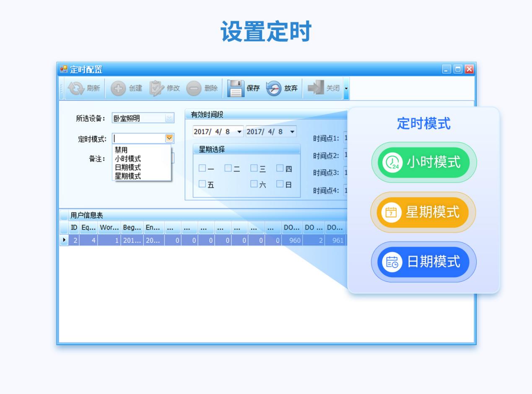Maximize the 定时配置 window
The height and width of the screenshot is (394, 532).
(458, 69)
